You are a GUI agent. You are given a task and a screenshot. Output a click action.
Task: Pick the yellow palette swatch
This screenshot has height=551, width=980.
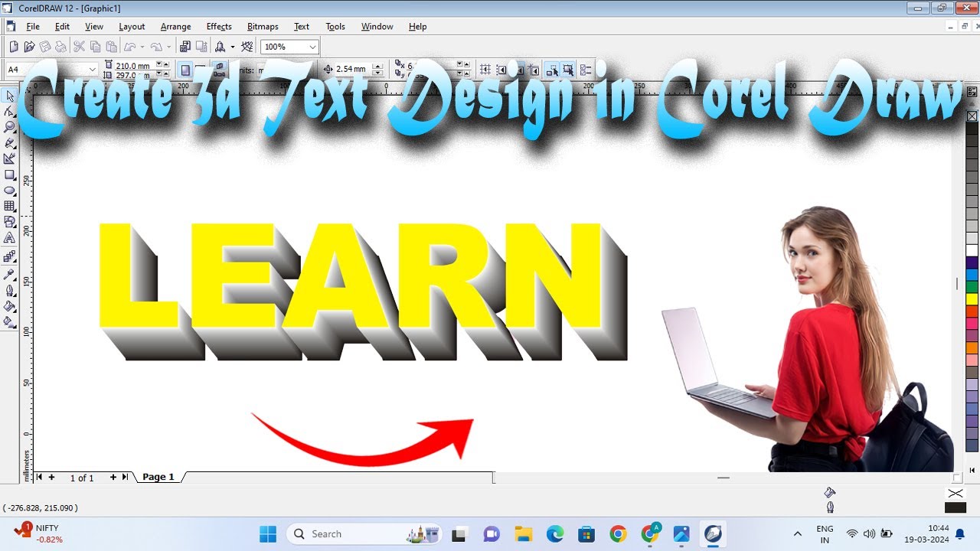click(x=972, y=299)
